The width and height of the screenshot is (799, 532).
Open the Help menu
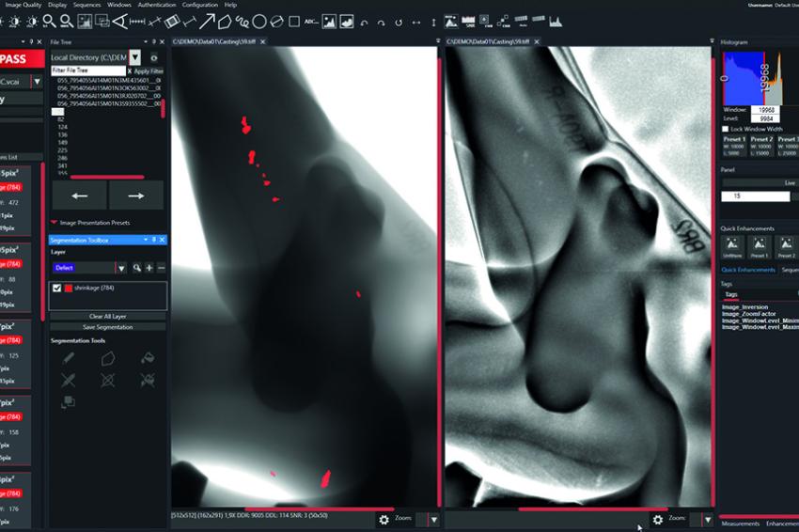pos(231,5)
